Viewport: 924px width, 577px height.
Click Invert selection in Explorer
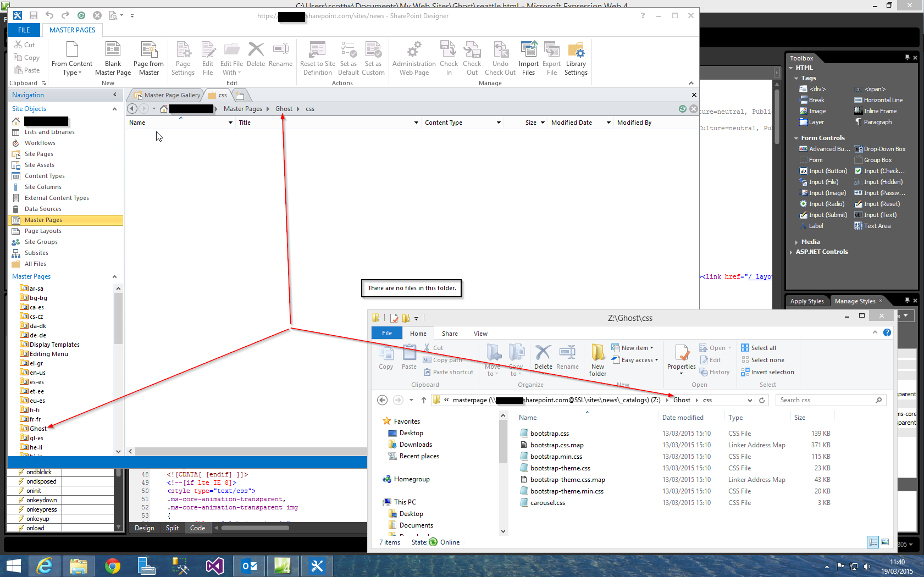pos(767,372)
